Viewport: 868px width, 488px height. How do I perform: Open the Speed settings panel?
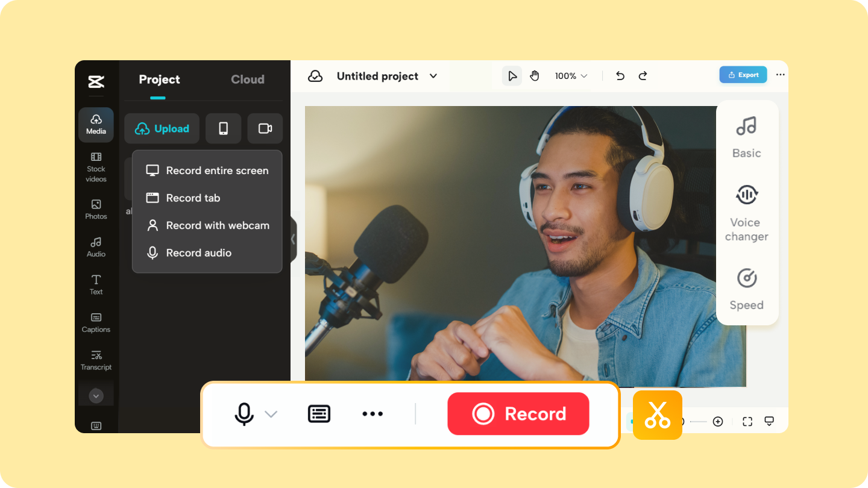(x=746, y=289)
